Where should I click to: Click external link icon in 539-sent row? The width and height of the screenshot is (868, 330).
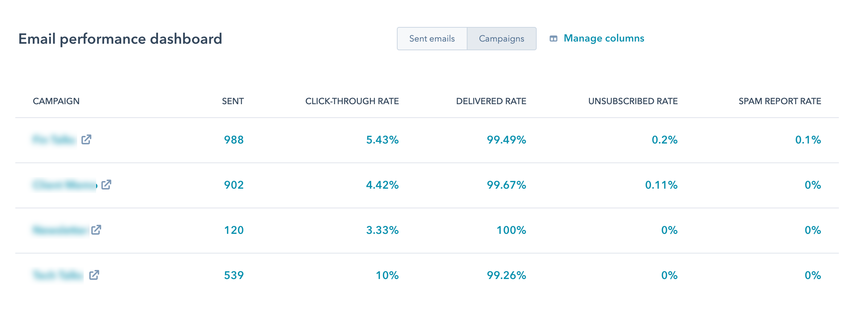click(94, 275)
